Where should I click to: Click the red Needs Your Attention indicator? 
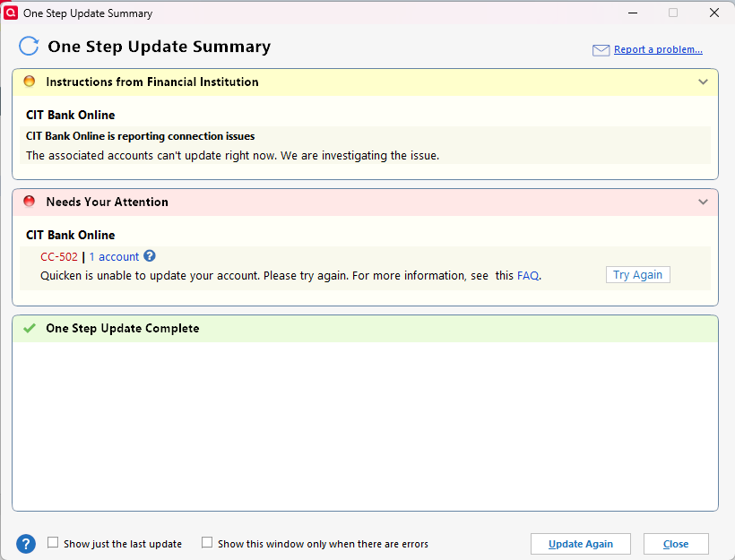pyautogui.click(x=29, y=201)
